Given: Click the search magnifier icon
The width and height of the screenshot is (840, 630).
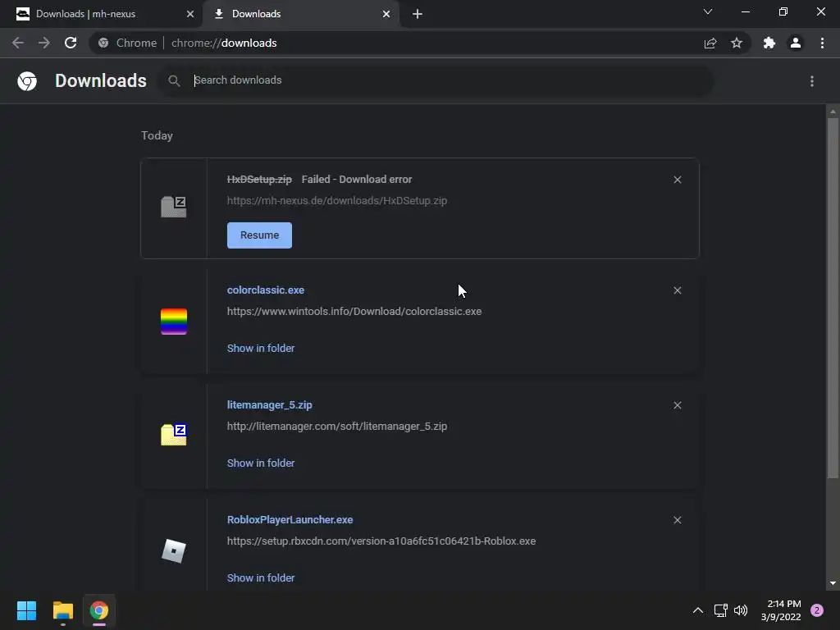Looking at the screenshot, I should [174, 81].
